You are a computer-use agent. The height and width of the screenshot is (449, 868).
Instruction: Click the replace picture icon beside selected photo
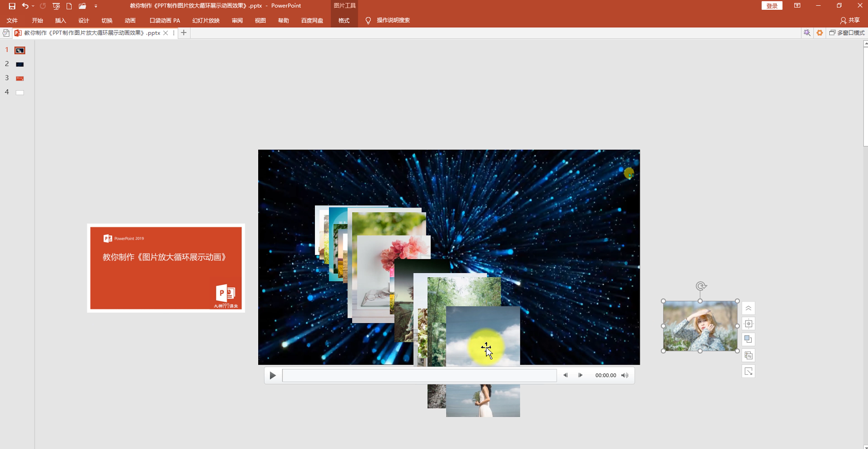(748, 356)
